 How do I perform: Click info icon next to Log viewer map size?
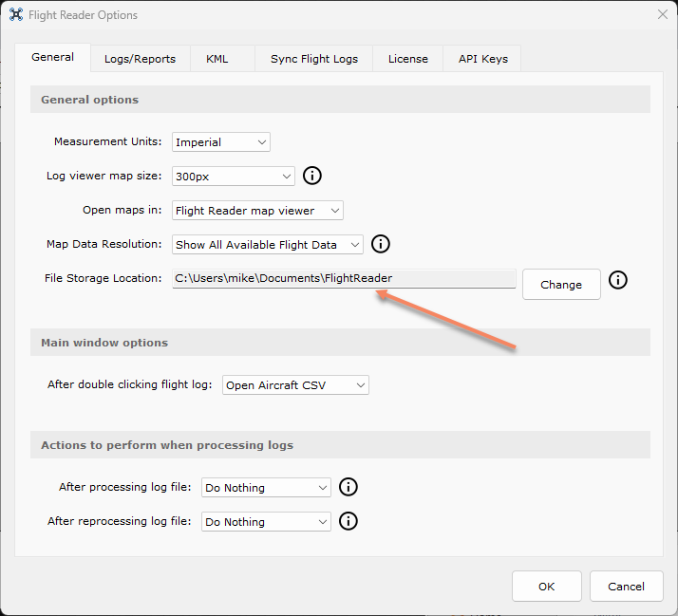coord(312,176)
